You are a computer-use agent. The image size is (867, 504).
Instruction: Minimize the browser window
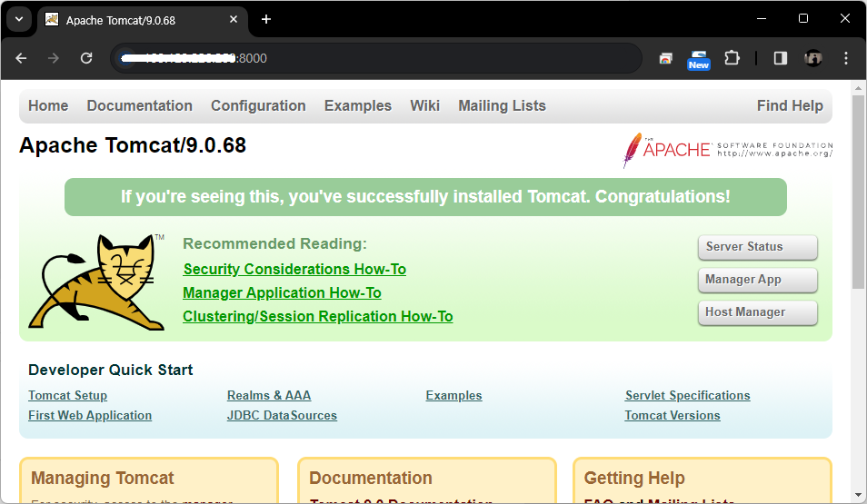[762, 18]
